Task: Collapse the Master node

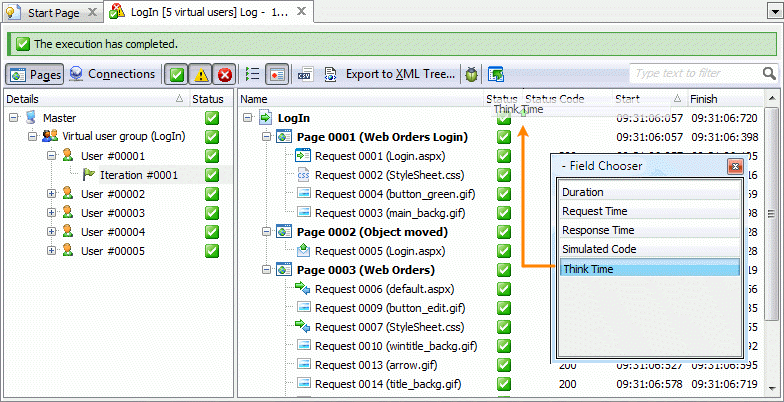Action: 14,118
